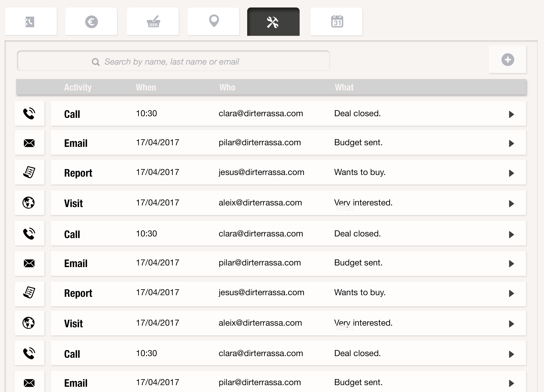Screen dimensions: 544x392
Task: Sort by the What column header
Action: [x=344, y=87]
